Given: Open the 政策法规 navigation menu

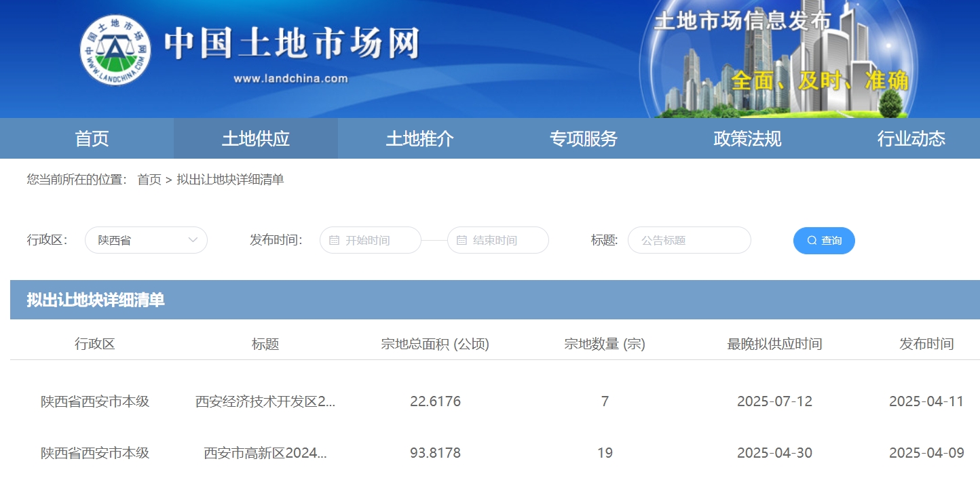Looking at the screenshot, I should pyautogui.click(x=748, y=138).
